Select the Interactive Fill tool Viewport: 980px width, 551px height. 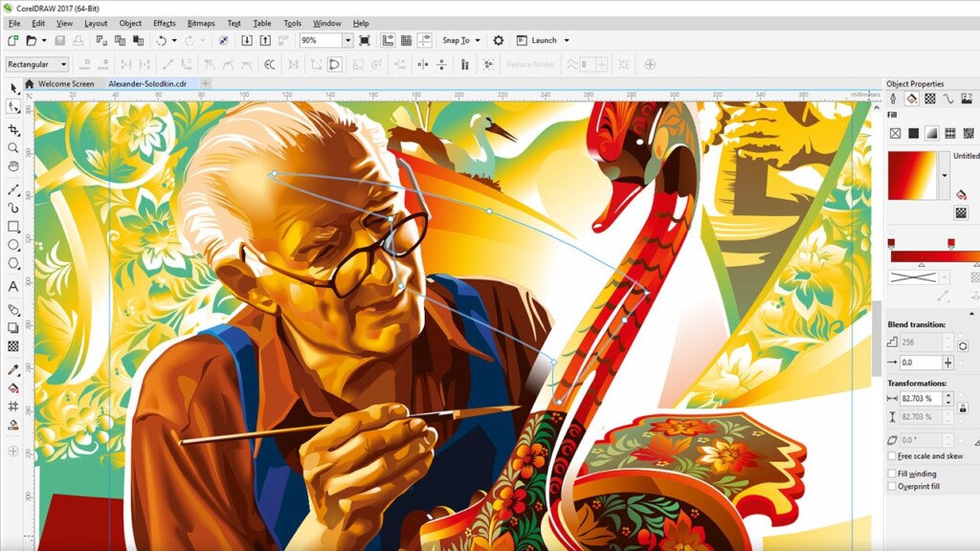(x=13, y=388)
